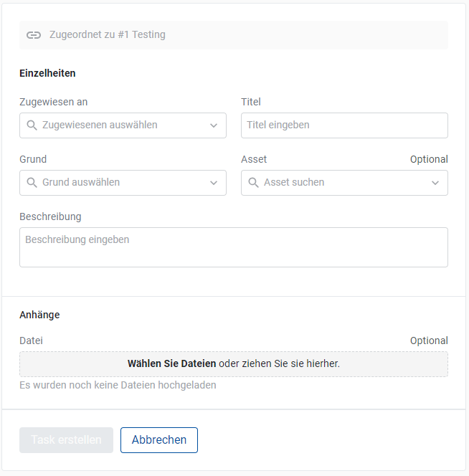Open the Grund dropdown arrow

(214, 183)
